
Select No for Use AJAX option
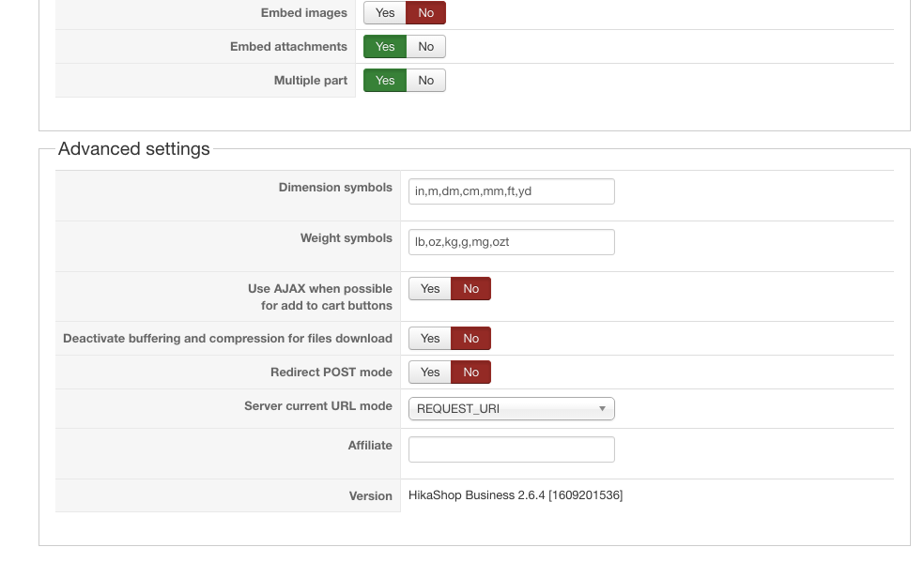[x=471, y=289]
